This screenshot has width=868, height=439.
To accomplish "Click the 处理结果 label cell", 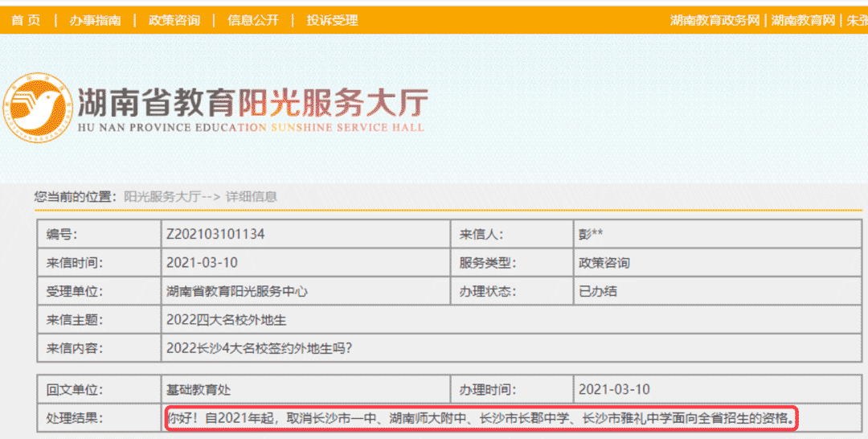I will tap(100, 418).
